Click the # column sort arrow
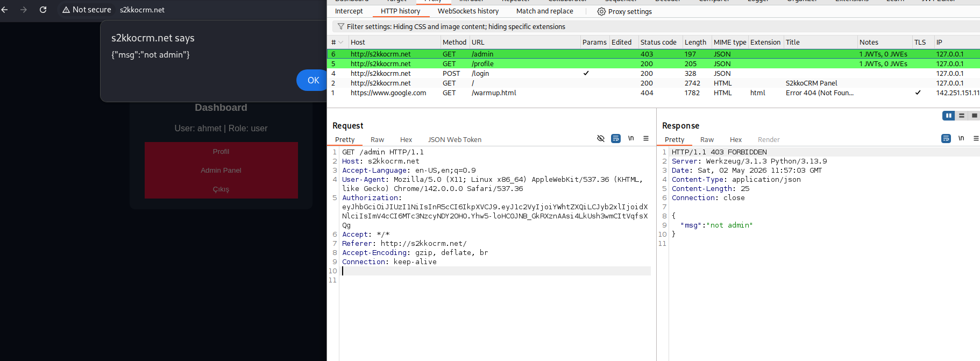 pyautogui.click(x=340, y=43)
